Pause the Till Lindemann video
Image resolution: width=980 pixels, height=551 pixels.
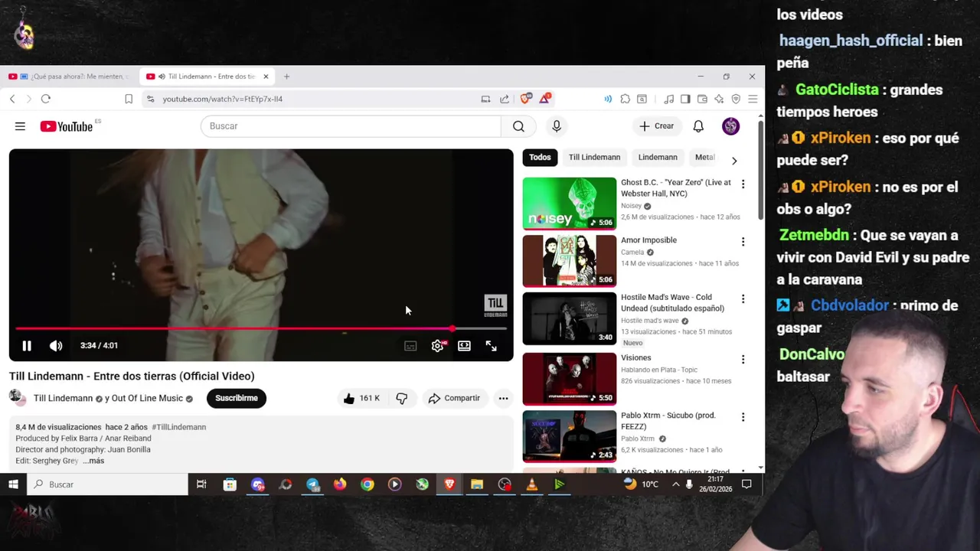point(27,346)
